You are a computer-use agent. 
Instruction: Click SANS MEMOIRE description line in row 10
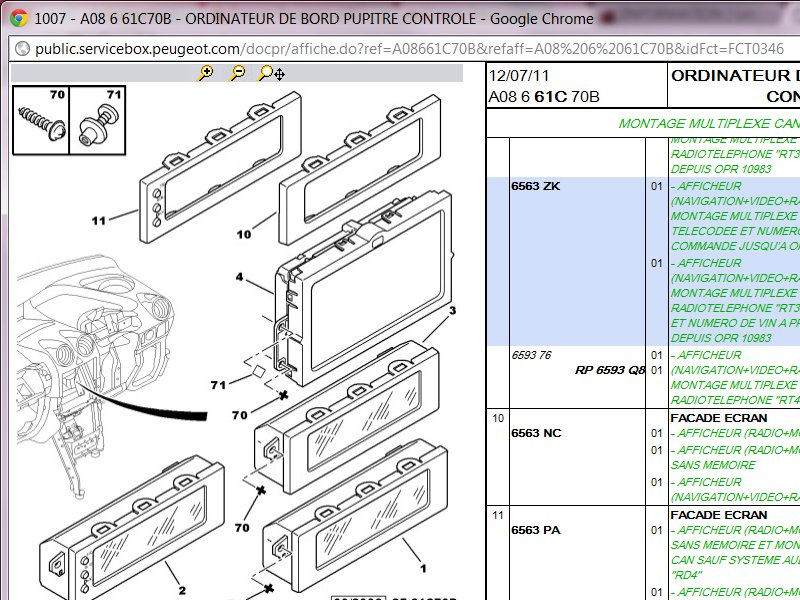click(713, 465)
